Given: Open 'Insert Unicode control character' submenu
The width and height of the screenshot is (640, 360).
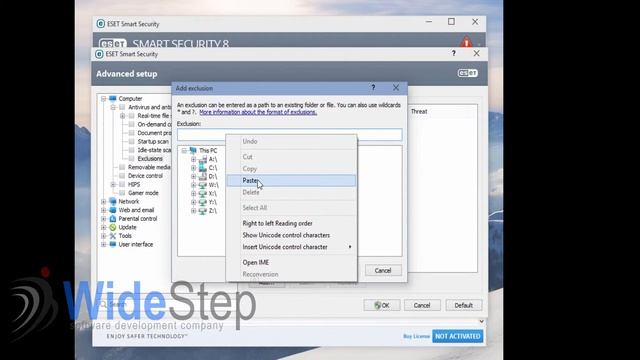Looking at the screenshot, I should click(x=291, y=247).
